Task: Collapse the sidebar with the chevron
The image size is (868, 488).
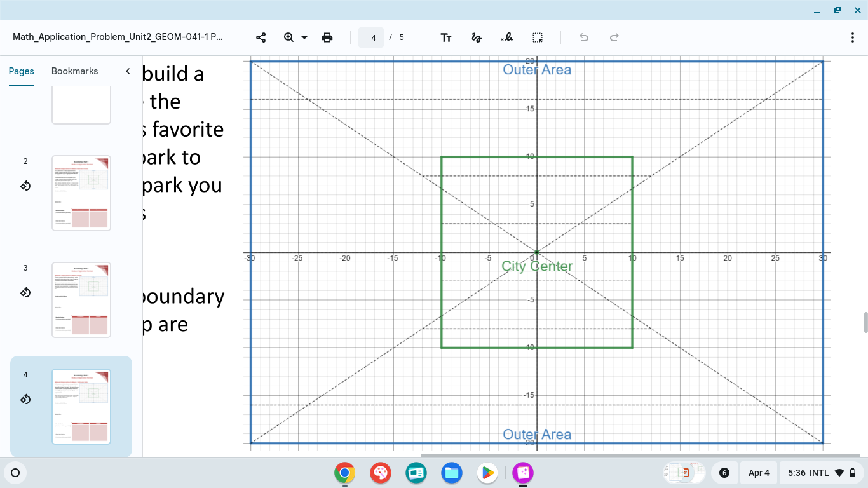Action: pos(127,71)
